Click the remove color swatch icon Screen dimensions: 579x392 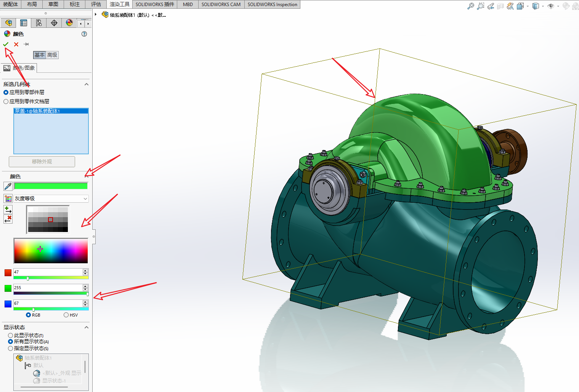coord(8,219)
